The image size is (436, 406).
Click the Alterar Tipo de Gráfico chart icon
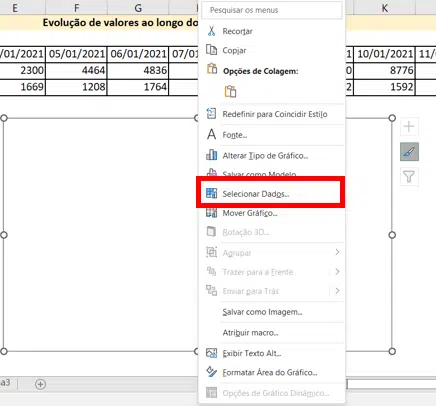point(212,155)
